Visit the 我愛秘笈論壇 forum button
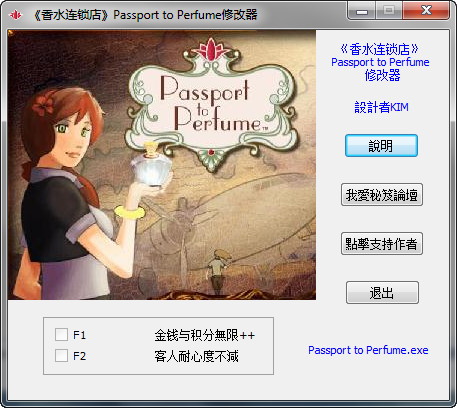Screen dimensions: 457x408 [382, 195]
